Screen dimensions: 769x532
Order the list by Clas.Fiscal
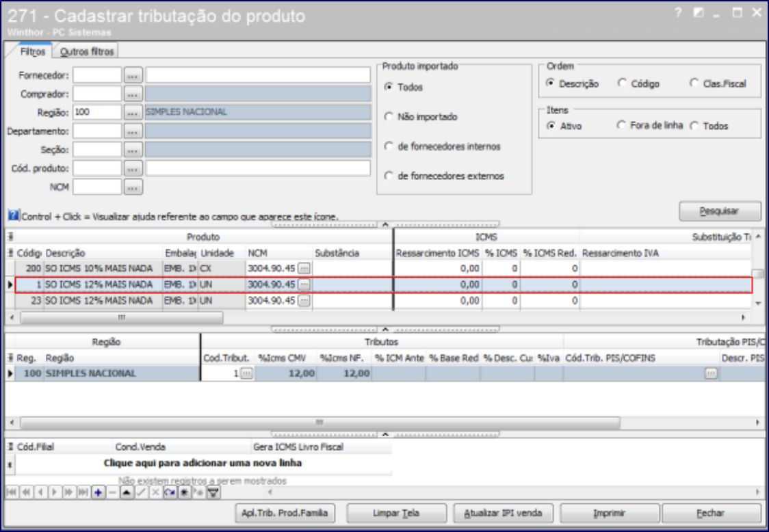[718, 83]
